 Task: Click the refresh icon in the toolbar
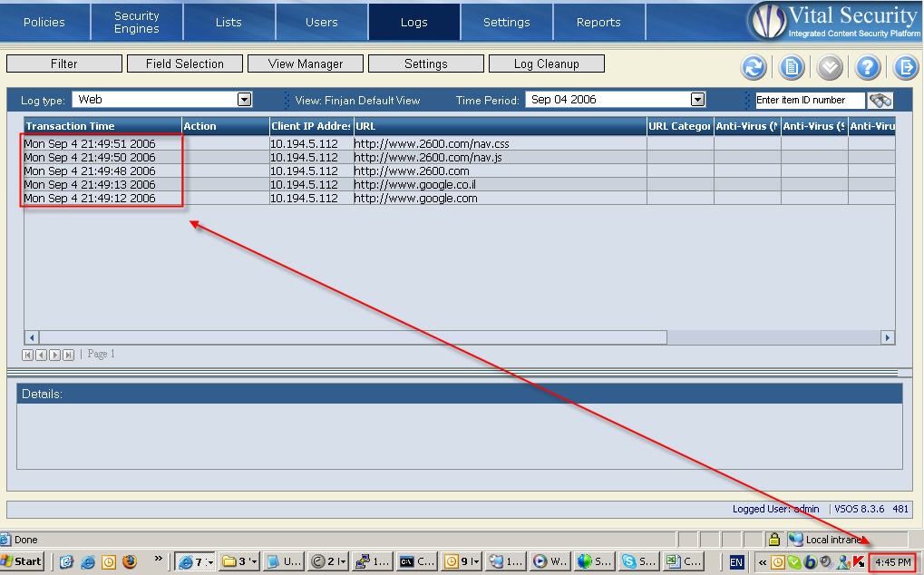click(x=754, y=67)
